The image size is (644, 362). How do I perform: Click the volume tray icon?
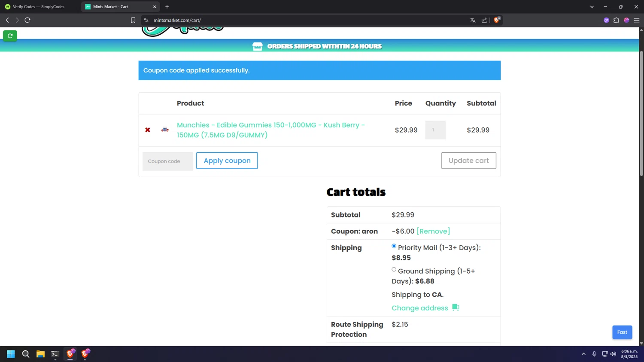coord(613,354)
